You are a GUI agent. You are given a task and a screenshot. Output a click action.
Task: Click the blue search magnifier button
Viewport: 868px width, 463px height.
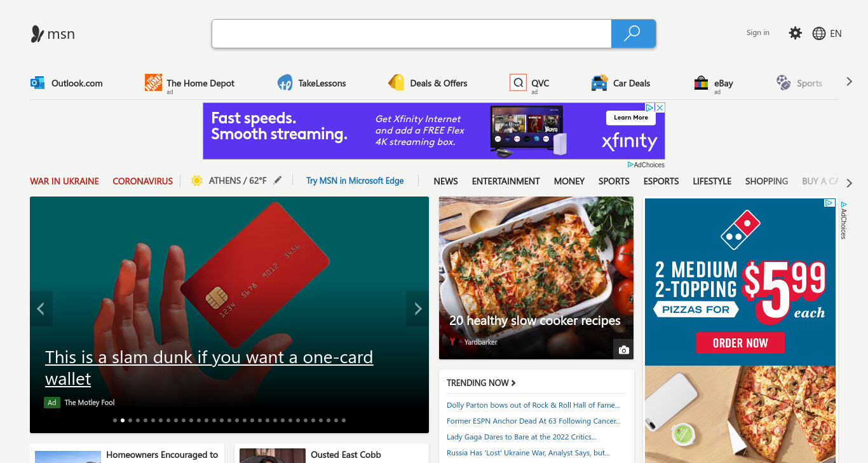point(633,34)
